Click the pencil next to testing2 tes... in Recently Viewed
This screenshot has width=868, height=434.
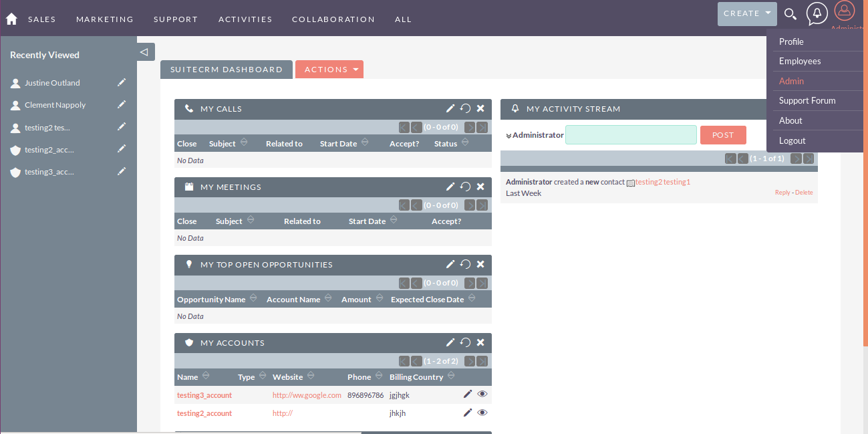(122, 126)
